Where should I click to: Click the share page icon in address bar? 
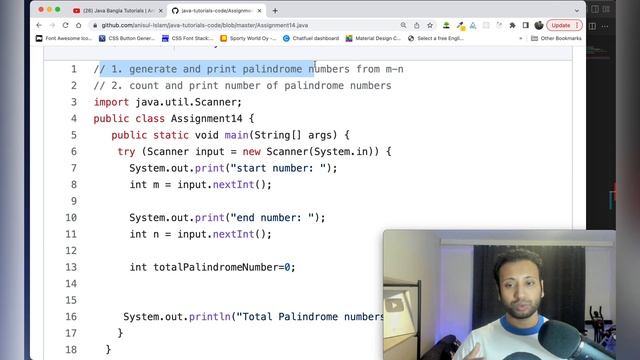pos(416,25)
